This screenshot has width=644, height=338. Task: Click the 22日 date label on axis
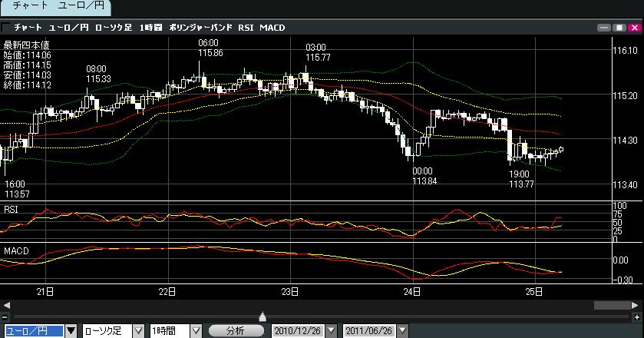[167, 292]
